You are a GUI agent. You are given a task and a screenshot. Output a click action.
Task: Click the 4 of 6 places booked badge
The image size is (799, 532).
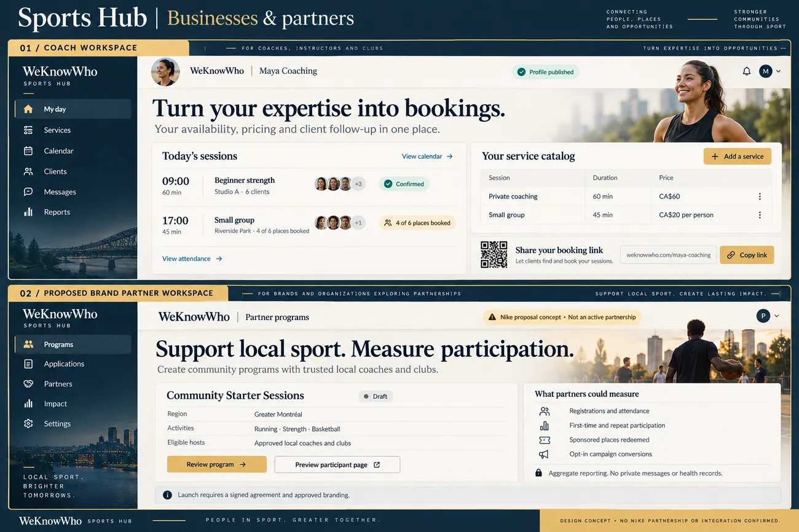coord(417,223)
